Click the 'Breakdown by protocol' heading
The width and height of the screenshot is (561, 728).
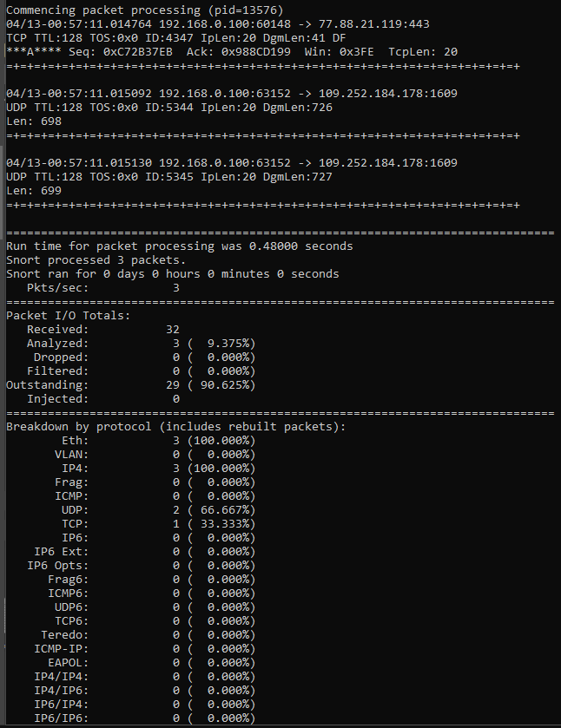(x=176, y=427)
